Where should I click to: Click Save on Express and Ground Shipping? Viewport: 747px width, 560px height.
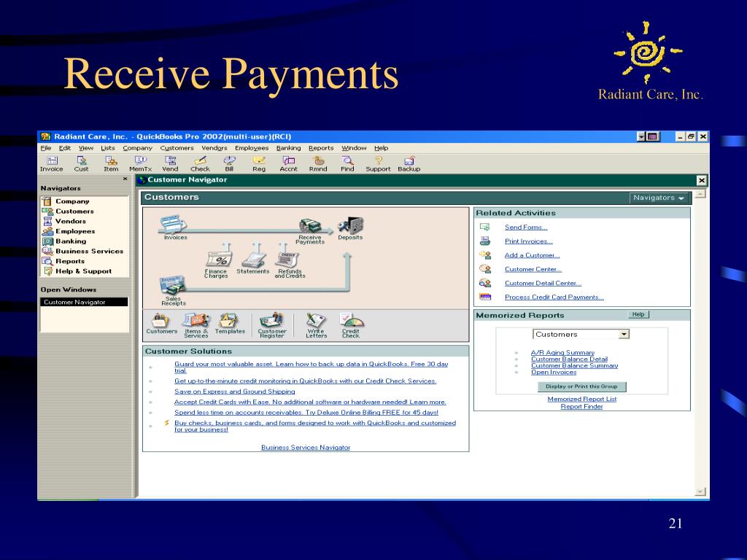coord(234,392)
